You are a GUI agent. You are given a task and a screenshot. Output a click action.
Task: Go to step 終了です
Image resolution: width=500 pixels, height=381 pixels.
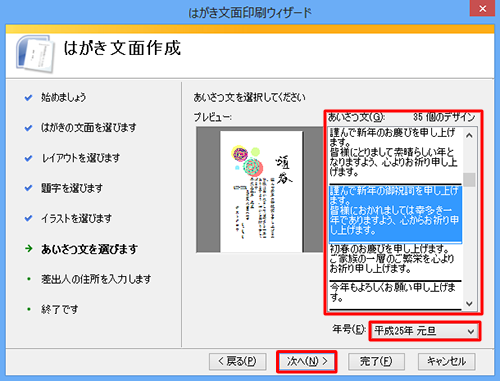pyautogui.click(x=60, y=310)
